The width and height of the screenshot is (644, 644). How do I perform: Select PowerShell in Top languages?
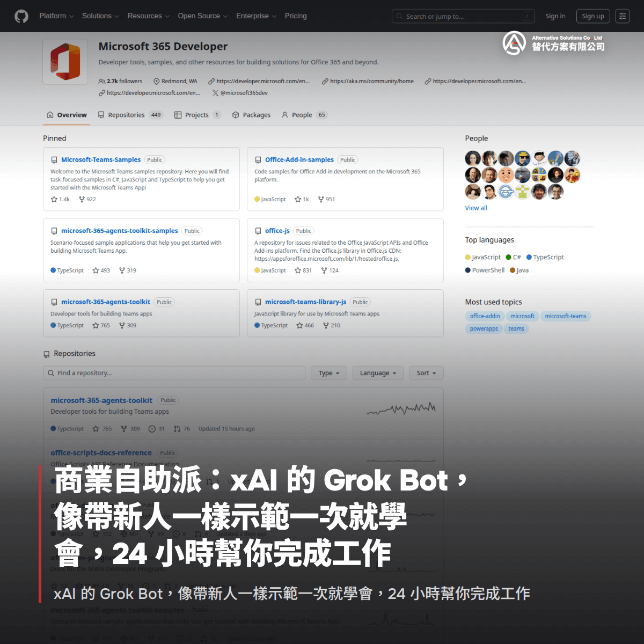(x=485, y=270)
